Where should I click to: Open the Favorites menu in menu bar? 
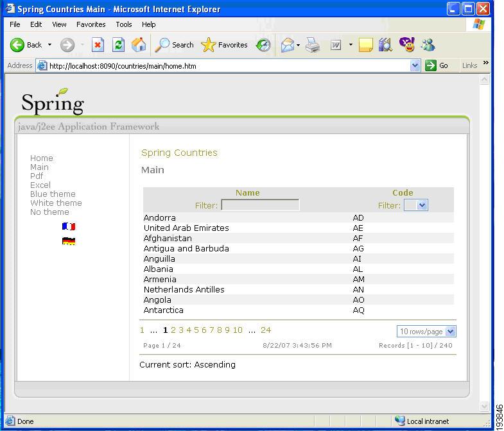point(91,24)
